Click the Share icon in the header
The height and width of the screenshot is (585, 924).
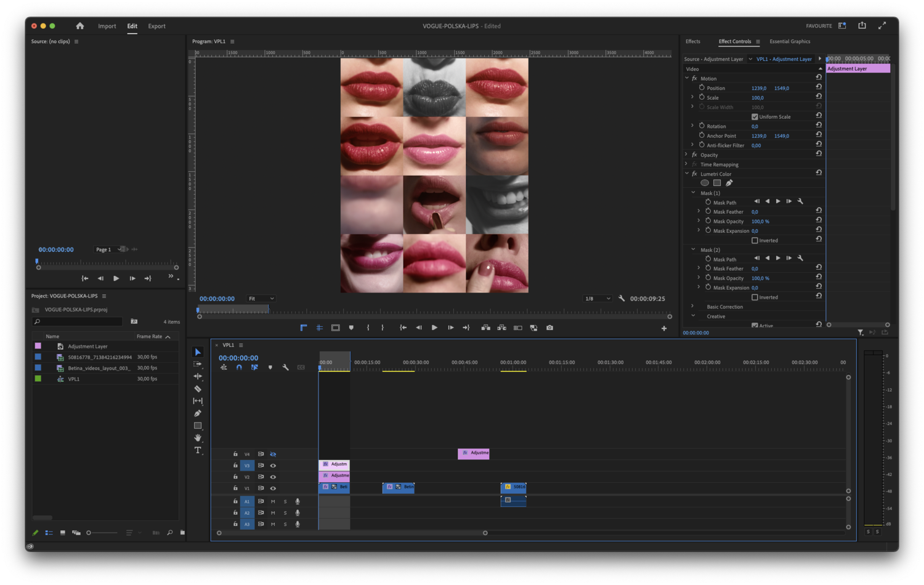click(x=862, y=25)
